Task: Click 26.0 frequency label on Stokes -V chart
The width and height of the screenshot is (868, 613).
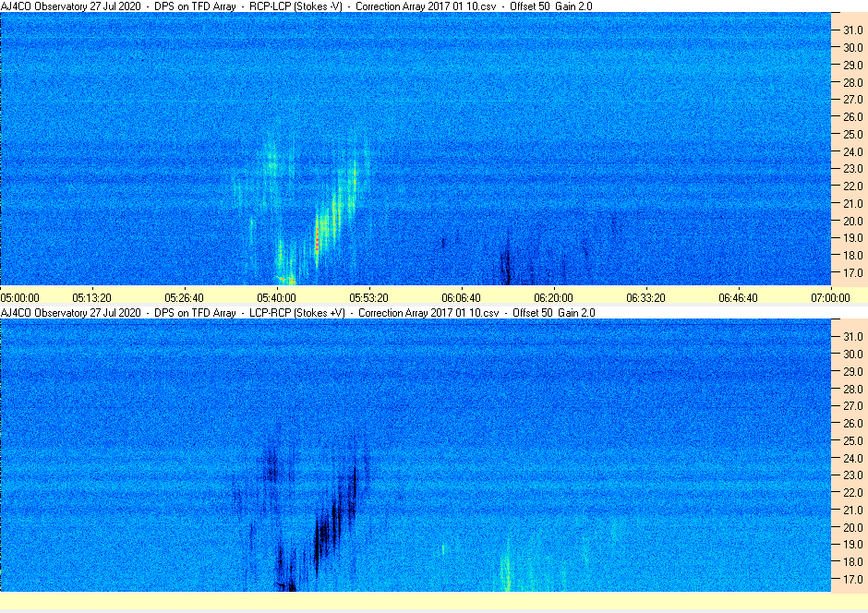Action: pyautogui.click(x=853, y=116)
